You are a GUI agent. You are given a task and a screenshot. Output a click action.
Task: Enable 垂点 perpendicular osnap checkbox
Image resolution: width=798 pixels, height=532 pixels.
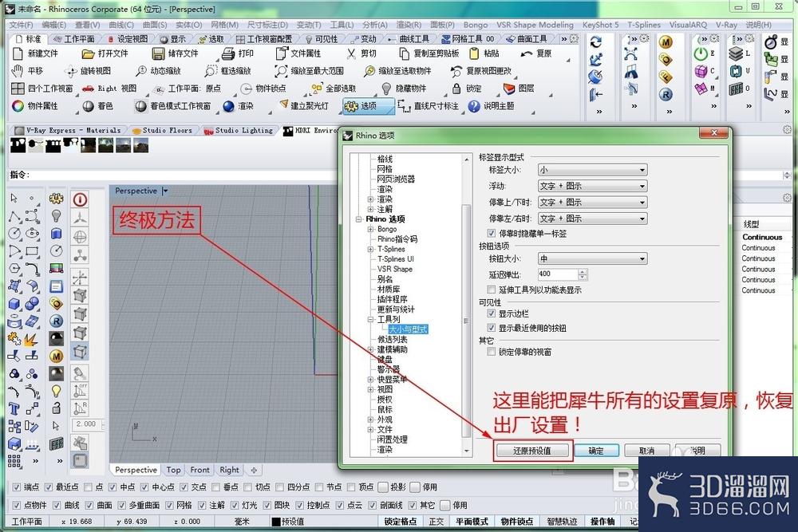pyautogui.click(x=215, y=487)
